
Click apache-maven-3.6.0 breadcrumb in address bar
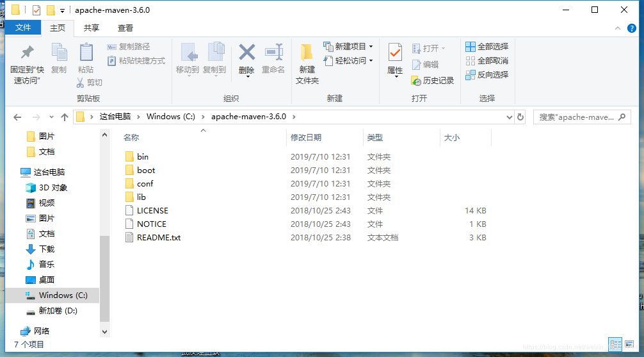(x=248, y=117)
